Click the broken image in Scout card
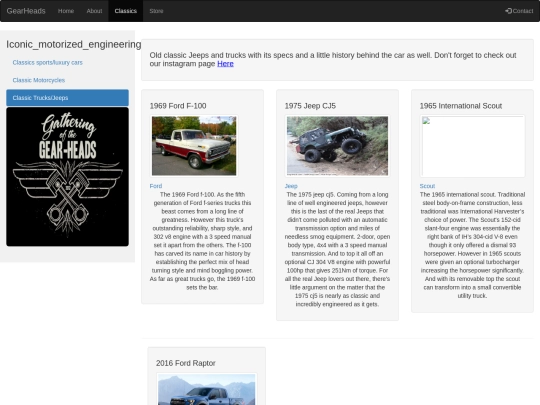Viewport: 540px width, 405px height. [472, 146]
